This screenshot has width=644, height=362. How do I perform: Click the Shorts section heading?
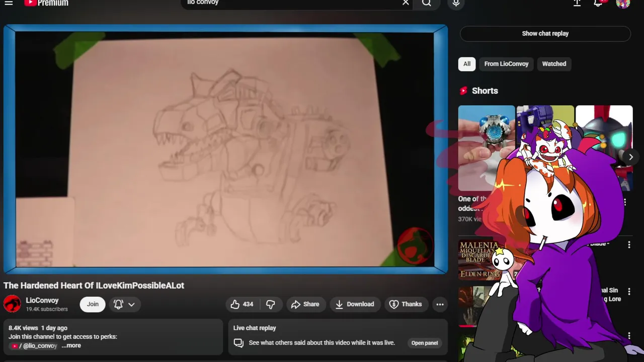click(x=485, y=91)
